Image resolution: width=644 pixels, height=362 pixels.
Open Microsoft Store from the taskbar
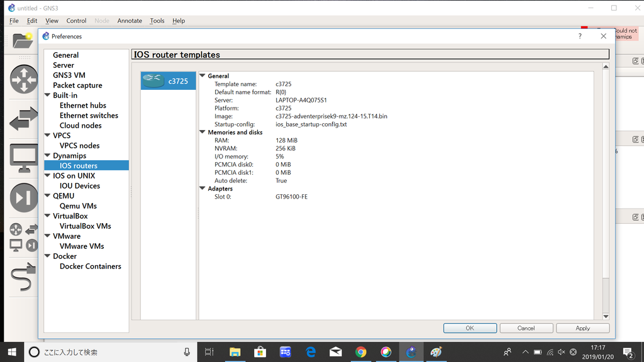[260, 352]
